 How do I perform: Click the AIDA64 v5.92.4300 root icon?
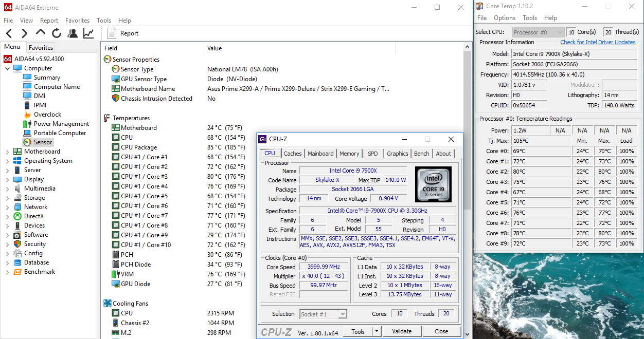tap(8, 59)
